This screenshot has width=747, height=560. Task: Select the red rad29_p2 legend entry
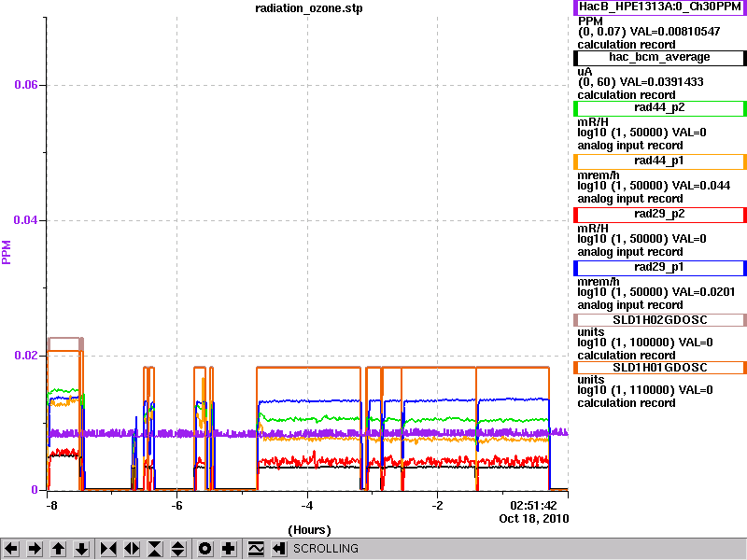[x=660, y=215]
